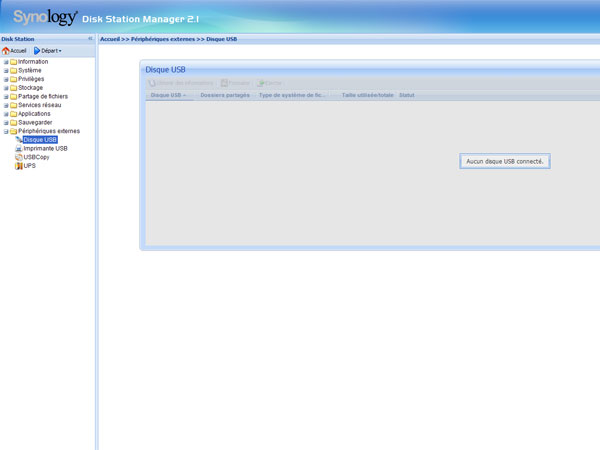
Task: Collapse the Disk Station side panel
Action: [90, 39]
